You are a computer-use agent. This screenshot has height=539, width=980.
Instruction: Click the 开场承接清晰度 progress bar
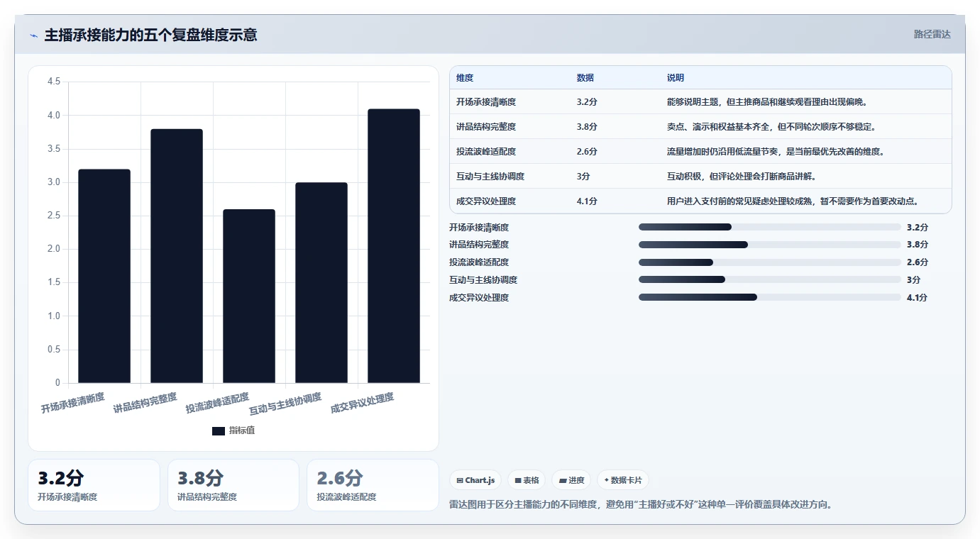(x=770, y=227)
